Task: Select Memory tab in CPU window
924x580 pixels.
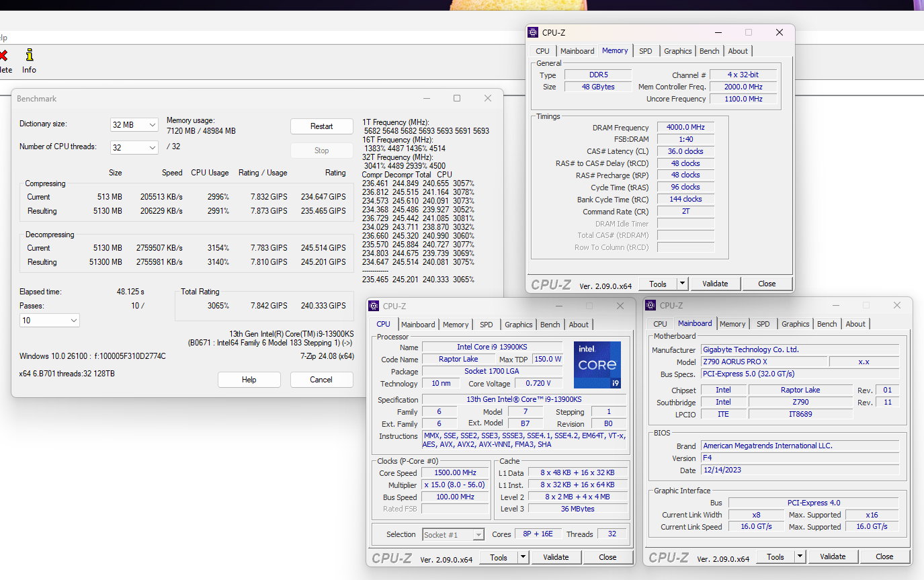Action: (456, 325)
